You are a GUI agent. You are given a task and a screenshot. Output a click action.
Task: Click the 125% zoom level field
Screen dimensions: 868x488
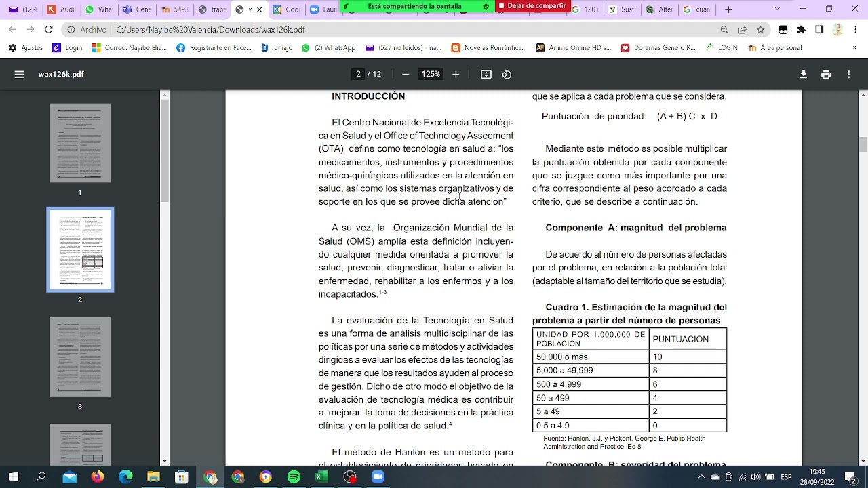click(x=431, y=75)
